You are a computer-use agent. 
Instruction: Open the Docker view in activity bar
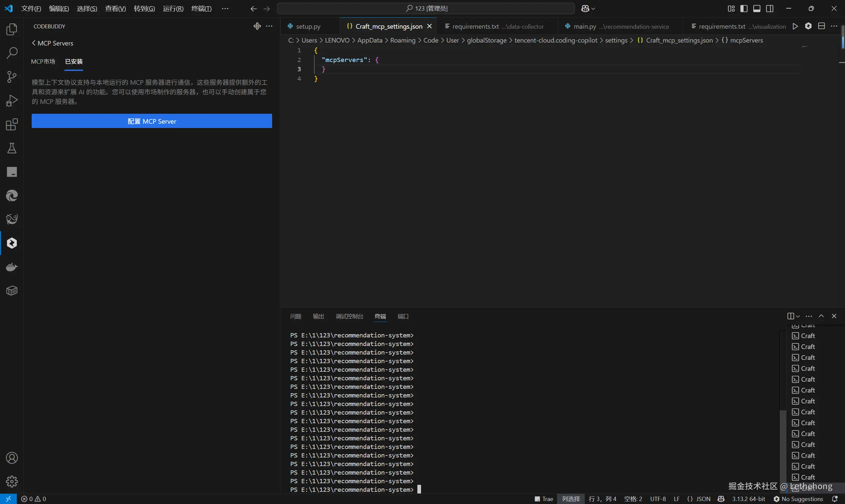tap(12, 267)
